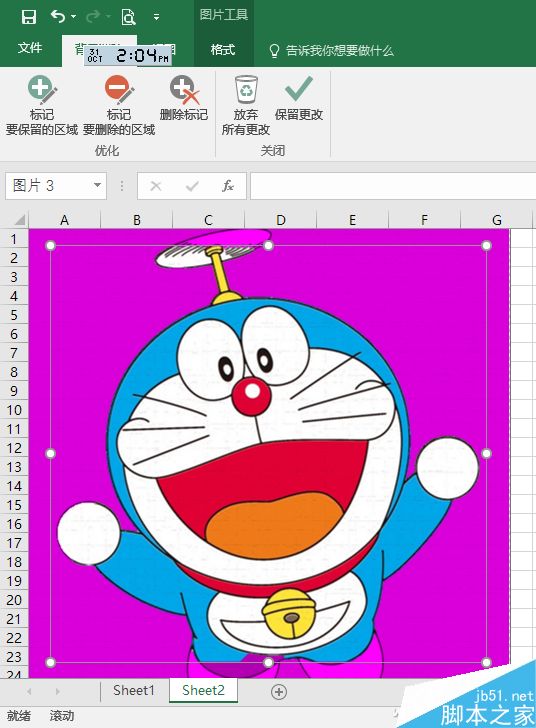The height and width of the screenshot is (728, 536).
Task: Select column D header
Action: pos(281,220)
